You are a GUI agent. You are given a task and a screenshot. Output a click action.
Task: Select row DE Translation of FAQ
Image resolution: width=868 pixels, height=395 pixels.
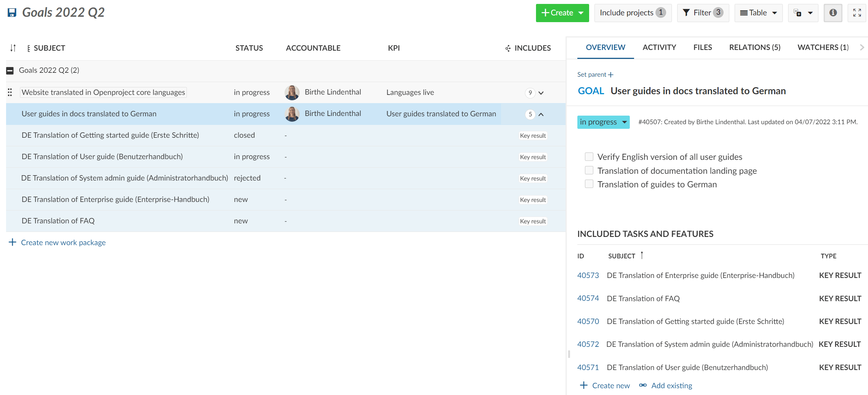pyautogui.click(x=286, y=221)
